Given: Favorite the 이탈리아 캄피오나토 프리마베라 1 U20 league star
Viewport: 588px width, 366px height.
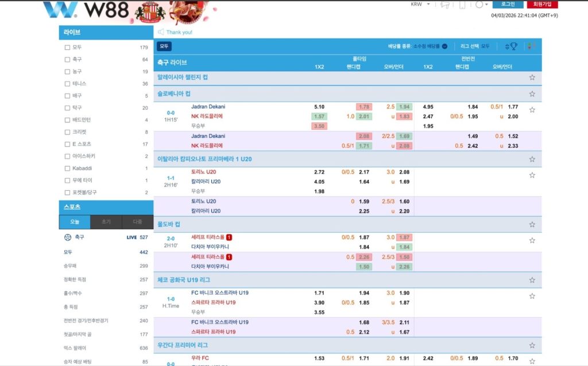Looking at the screenshot, I should pyautogui.click(x=532, y=159).
